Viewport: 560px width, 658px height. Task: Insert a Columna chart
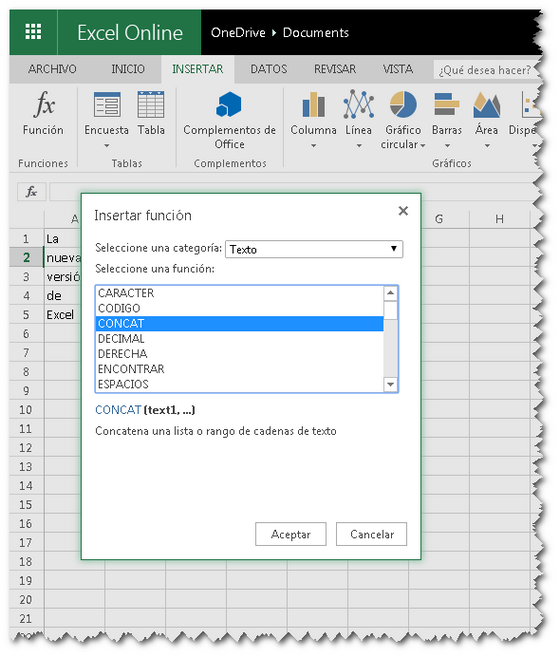click(x=314, y=113)
